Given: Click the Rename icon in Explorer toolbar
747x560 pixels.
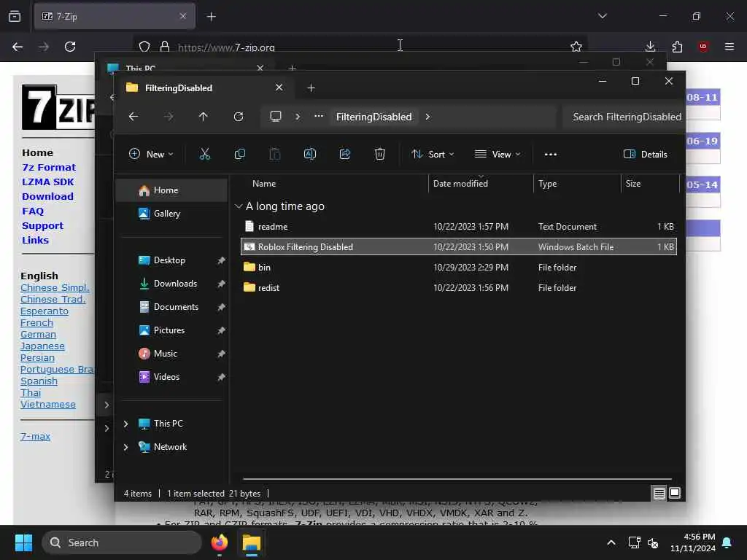Looking at the screenshot, I should [x=309, y=155].
